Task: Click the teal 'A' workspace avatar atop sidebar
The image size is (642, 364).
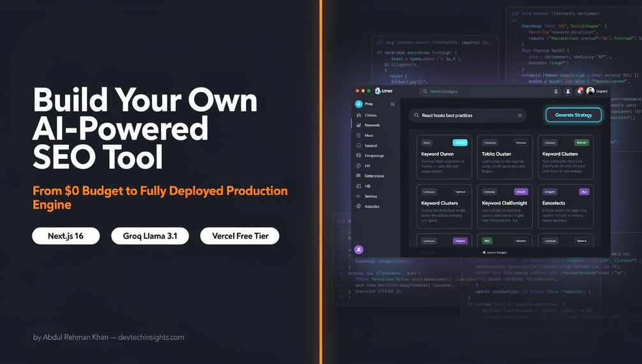Action: pyautogui.click(x=358, y=104)
